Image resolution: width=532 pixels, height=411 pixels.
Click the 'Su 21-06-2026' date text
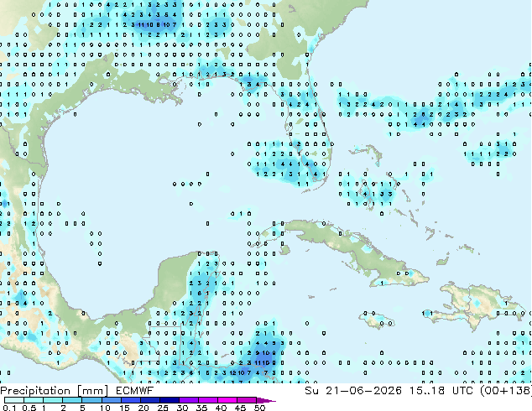[353, 391]
